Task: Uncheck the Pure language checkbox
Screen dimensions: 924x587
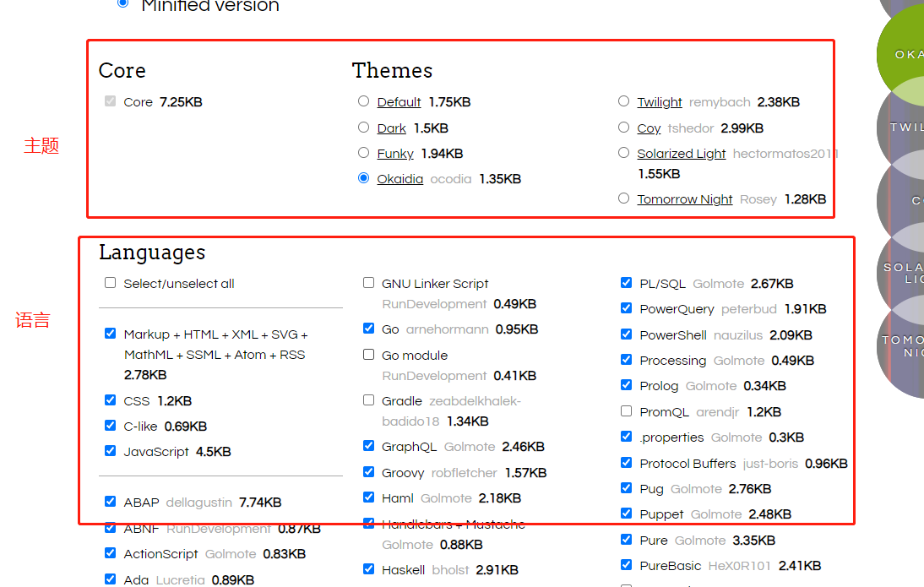Action: tap(627, 540)
